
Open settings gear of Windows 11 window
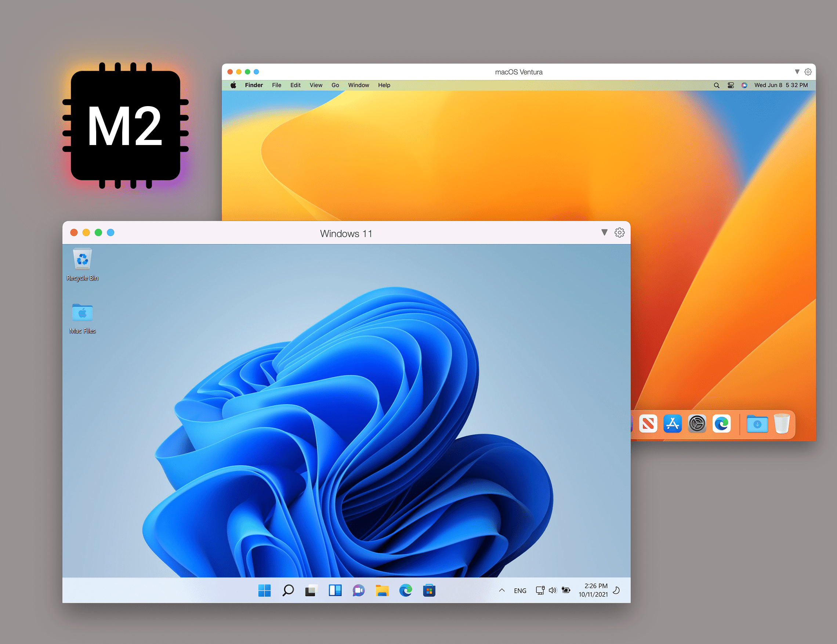click(x=620, y=233)
